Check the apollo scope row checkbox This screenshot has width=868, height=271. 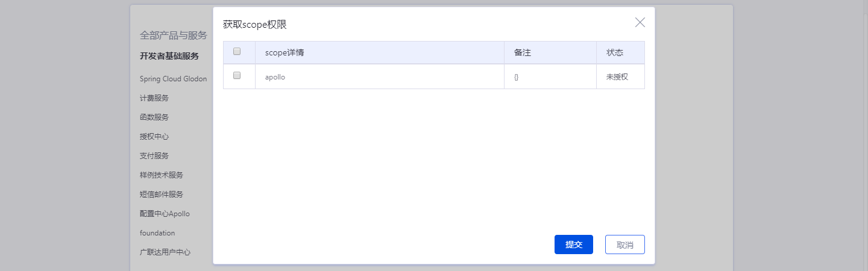pyautogui.click(x=237, y=76)
